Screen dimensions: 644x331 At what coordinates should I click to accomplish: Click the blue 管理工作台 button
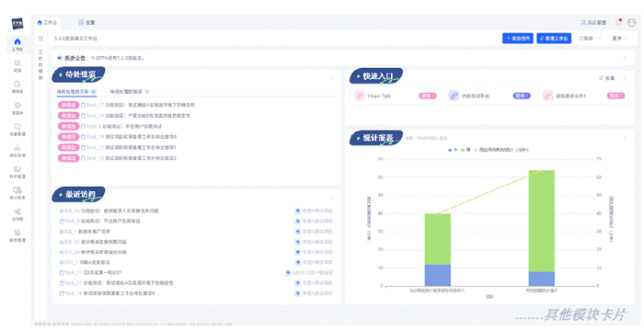point(554,39)
